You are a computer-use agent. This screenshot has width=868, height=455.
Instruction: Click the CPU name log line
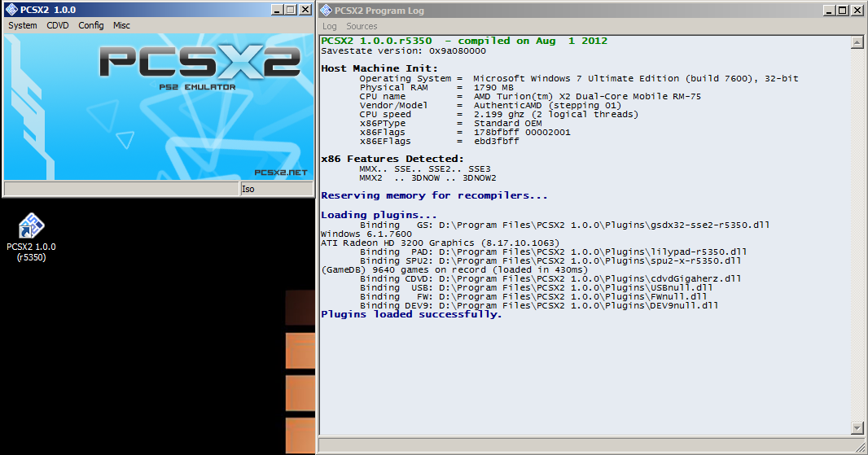click(x=530, y=96)
